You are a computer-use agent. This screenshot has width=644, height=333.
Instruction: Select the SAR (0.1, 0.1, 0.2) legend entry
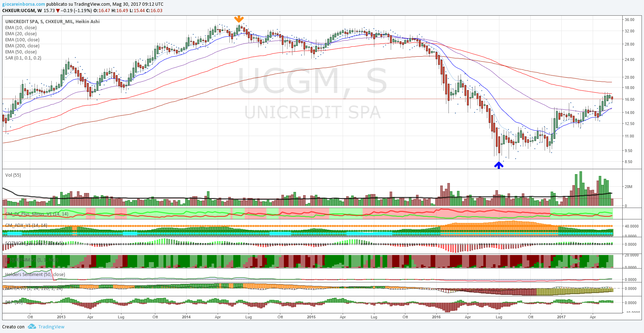click(23, 58)
